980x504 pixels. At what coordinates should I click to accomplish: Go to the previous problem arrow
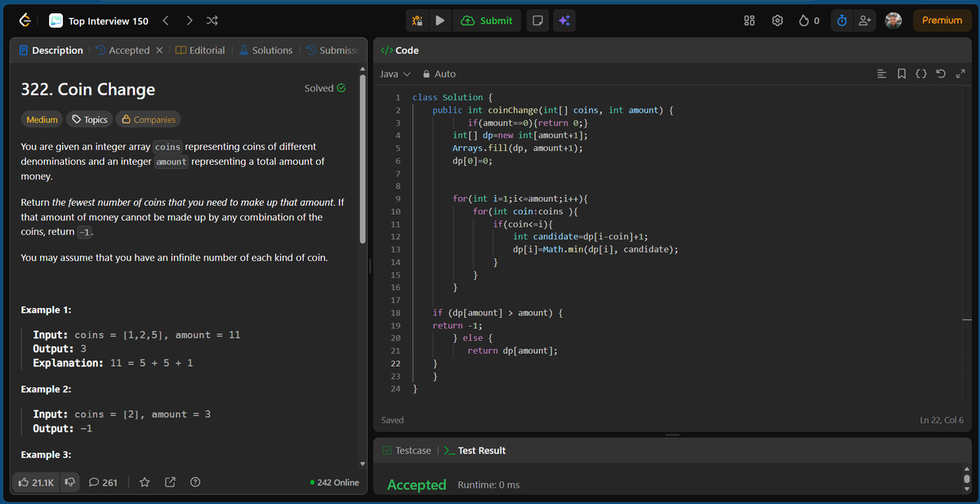[166, 20]
